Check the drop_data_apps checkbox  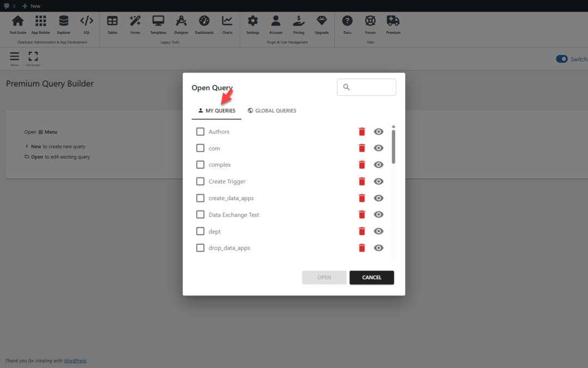[200, 248]
